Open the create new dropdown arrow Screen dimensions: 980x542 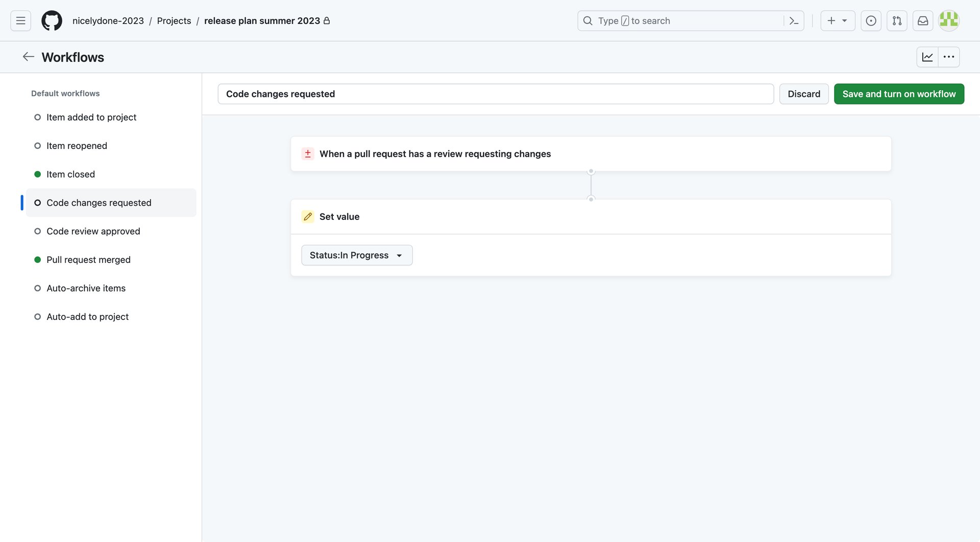click(x=845, y=20)
